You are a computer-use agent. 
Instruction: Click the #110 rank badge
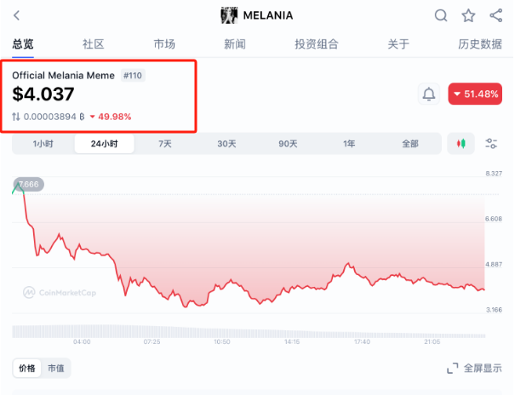[x=133, y=75]
